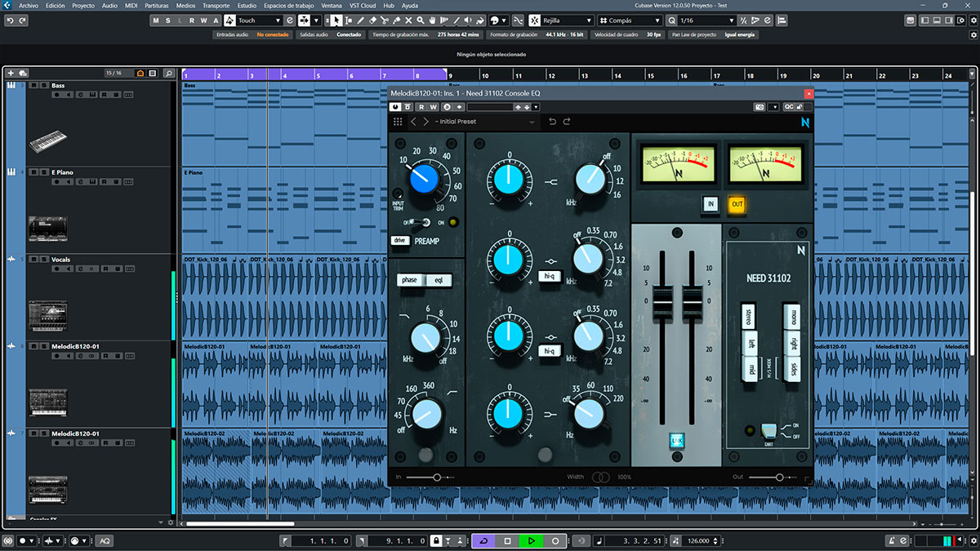Screen dimensions: 980x551
Task: Flip the DIRT on/off switch
Action: click(x=768, y=431)
